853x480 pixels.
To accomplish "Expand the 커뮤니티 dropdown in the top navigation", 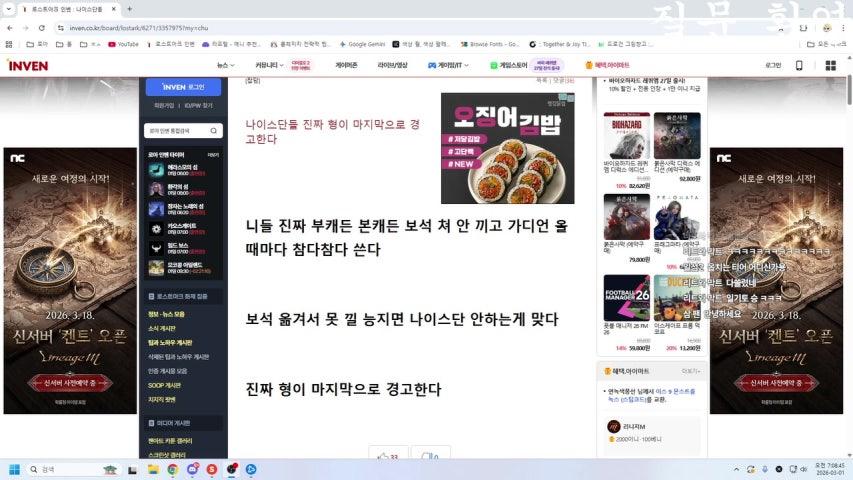I will pos(269,65).
